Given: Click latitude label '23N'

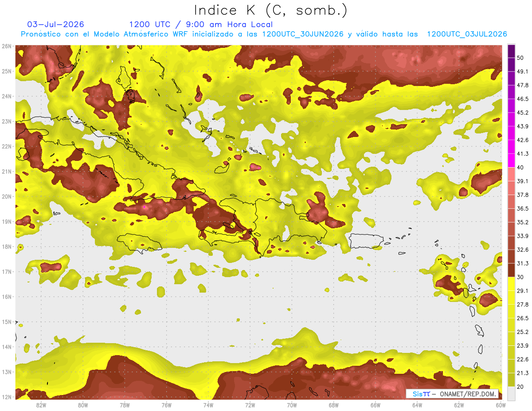Looking at the screenshot, I should tap(7, 121).
